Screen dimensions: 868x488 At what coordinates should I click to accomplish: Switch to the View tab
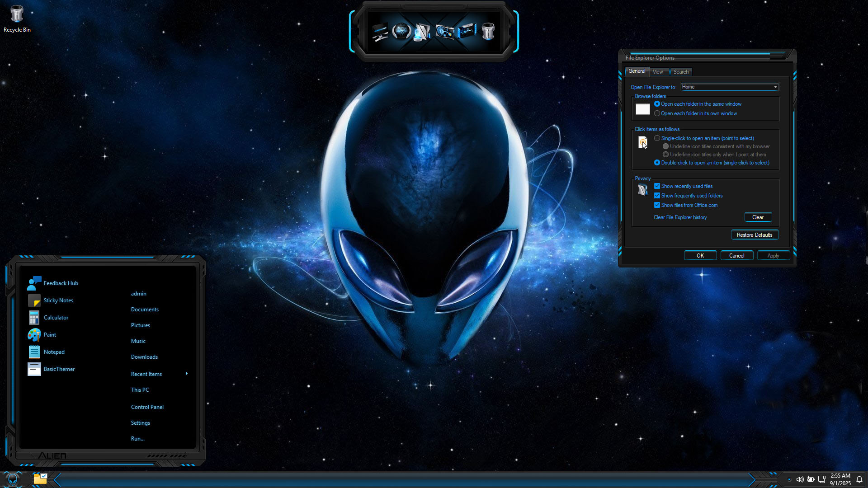pyautogui.click(x=658, y=72)
